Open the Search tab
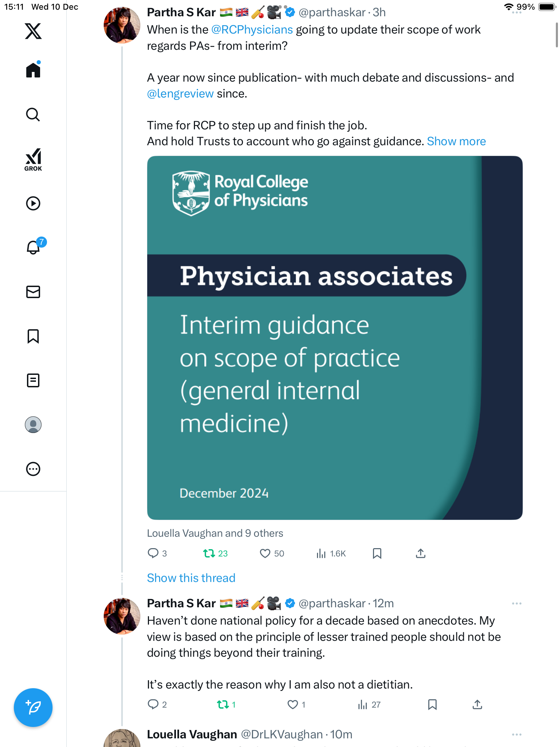 click(33, 114)
